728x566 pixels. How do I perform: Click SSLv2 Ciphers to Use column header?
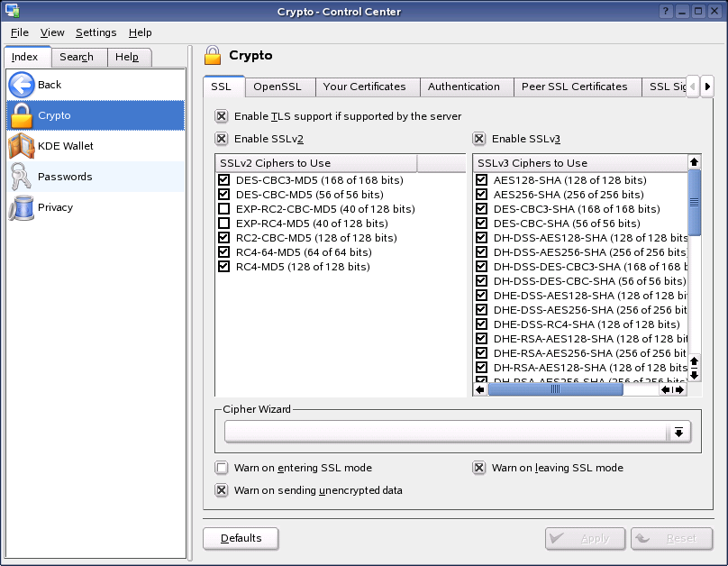click(x=316, y=163)
